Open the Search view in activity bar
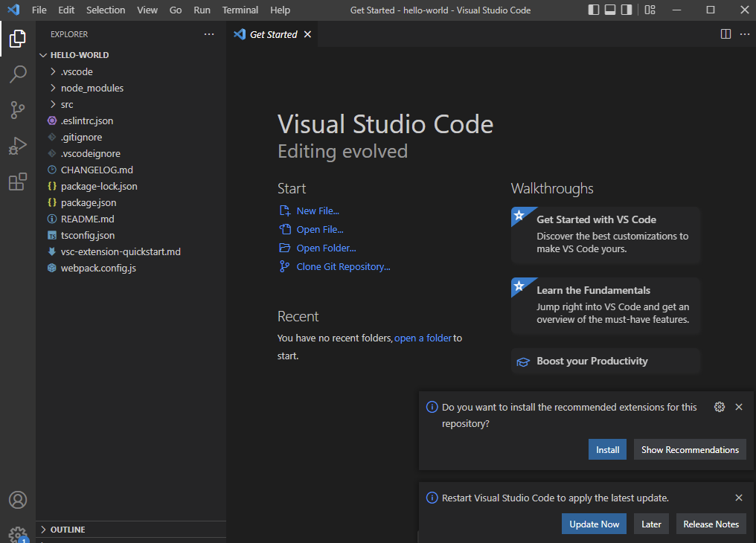The width and height of the screenshot is (756, 543). click(x=17, y=74)
